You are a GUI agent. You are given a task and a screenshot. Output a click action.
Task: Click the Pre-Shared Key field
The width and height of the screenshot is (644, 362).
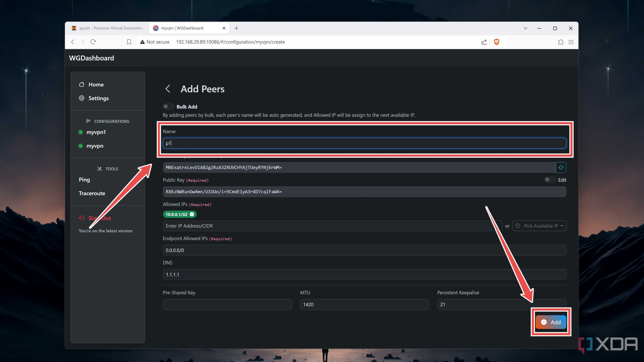click(x=227, y=304)
